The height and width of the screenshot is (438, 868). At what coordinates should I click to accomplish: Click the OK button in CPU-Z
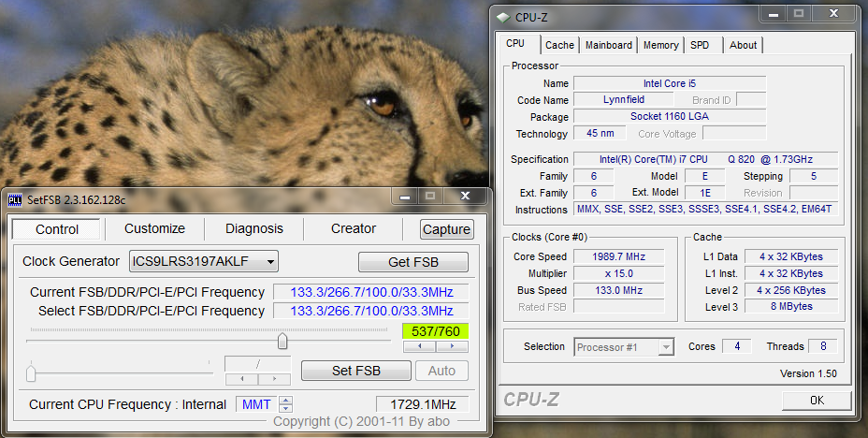(817, 400)
